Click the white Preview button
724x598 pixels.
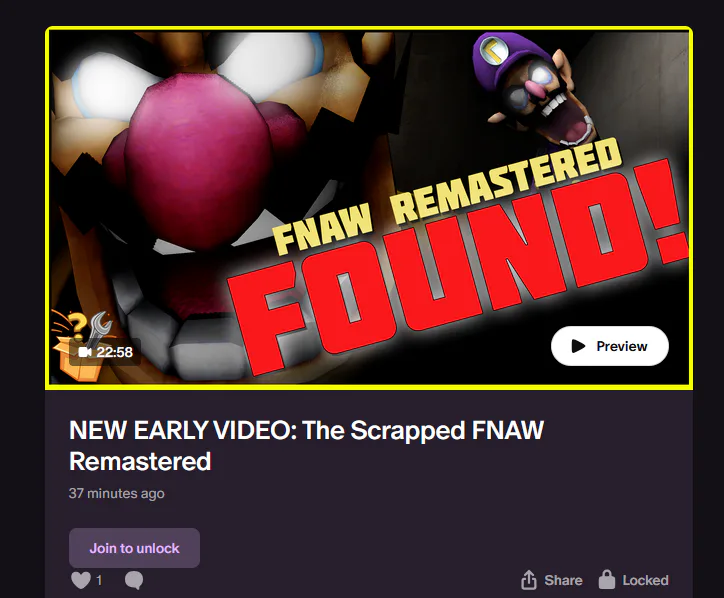pyautogui.click(x=609, y=346)
